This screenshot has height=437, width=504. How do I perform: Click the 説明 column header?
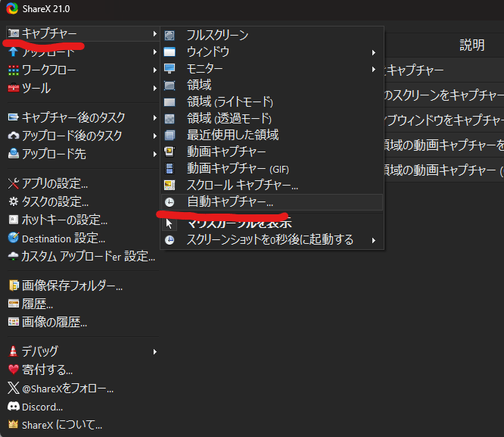472,45
